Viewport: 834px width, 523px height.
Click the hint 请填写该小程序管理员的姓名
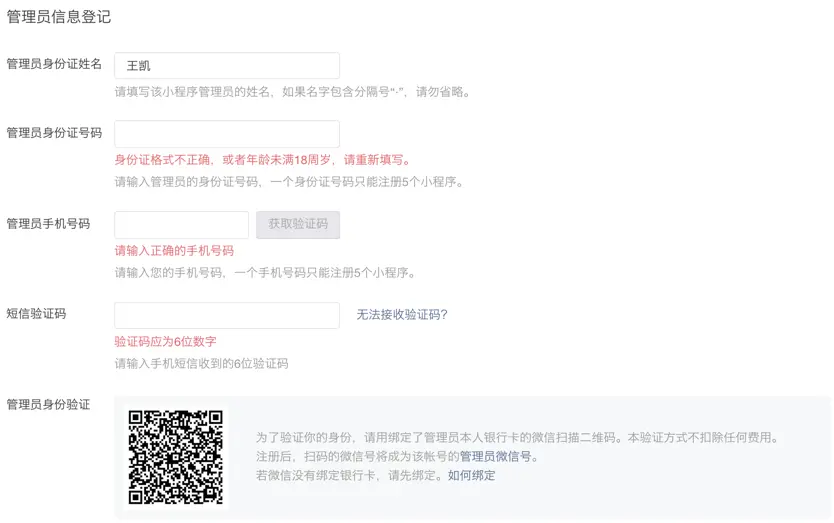pos(292,92)
